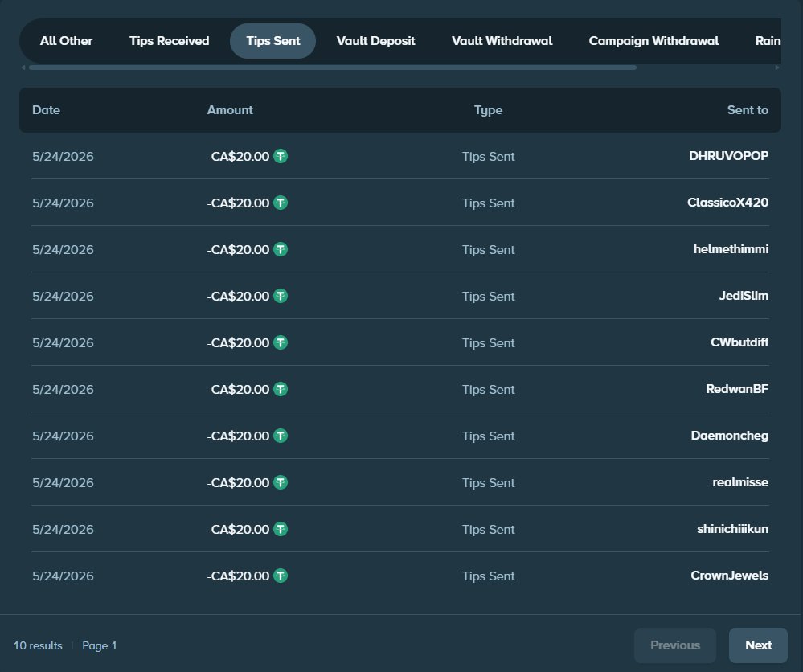Open helmethimmi user profile
This screenshot has height=672, width=803.
[731, 249]
